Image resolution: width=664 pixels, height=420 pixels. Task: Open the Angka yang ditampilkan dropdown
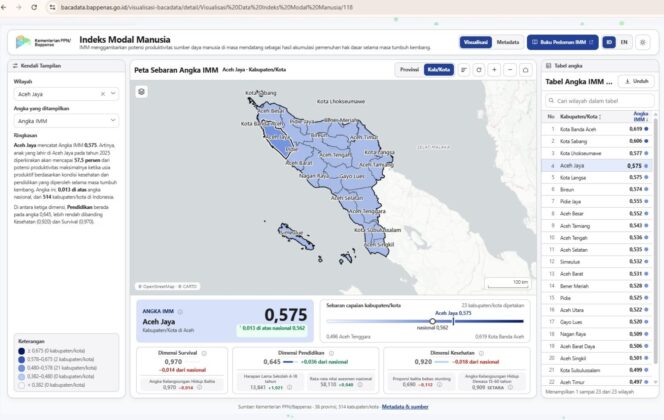pos(66,121)
